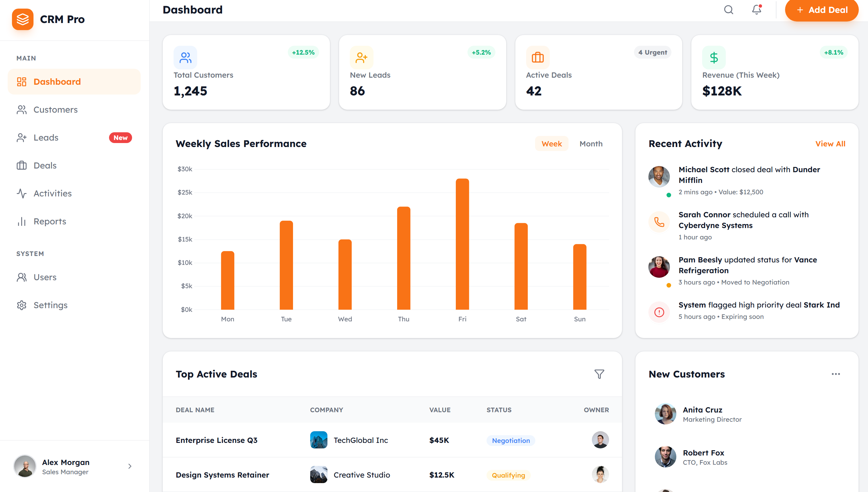Select the Week chart toggle
This screenshot has width=868, height=492.
[x=551, y=144]
